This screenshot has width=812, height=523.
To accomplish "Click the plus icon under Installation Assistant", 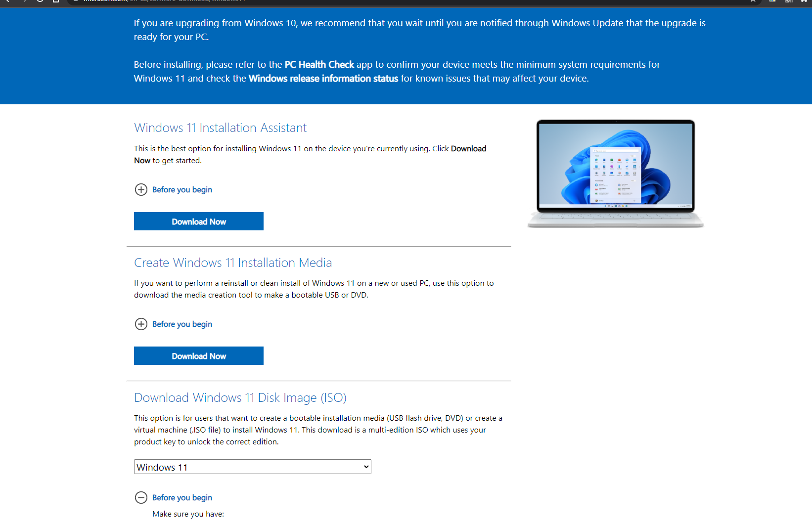I will 141,190.
